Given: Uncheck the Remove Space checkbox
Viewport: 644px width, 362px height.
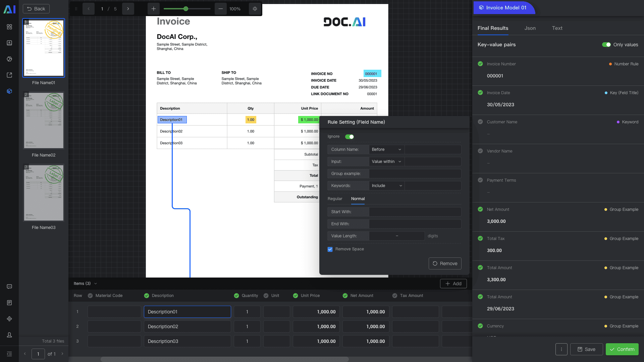Looking at the screenshot, I should (330, 249).
